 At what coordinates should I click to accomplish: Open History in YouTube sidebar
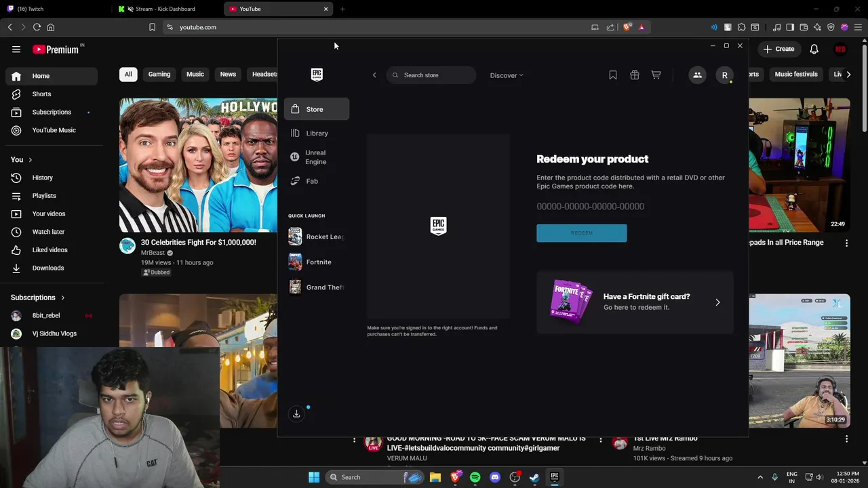coord(52,178)
